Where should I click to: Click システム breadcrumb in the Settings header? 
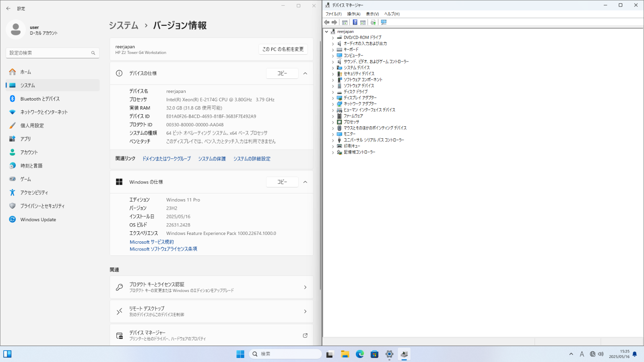point(124,25)
